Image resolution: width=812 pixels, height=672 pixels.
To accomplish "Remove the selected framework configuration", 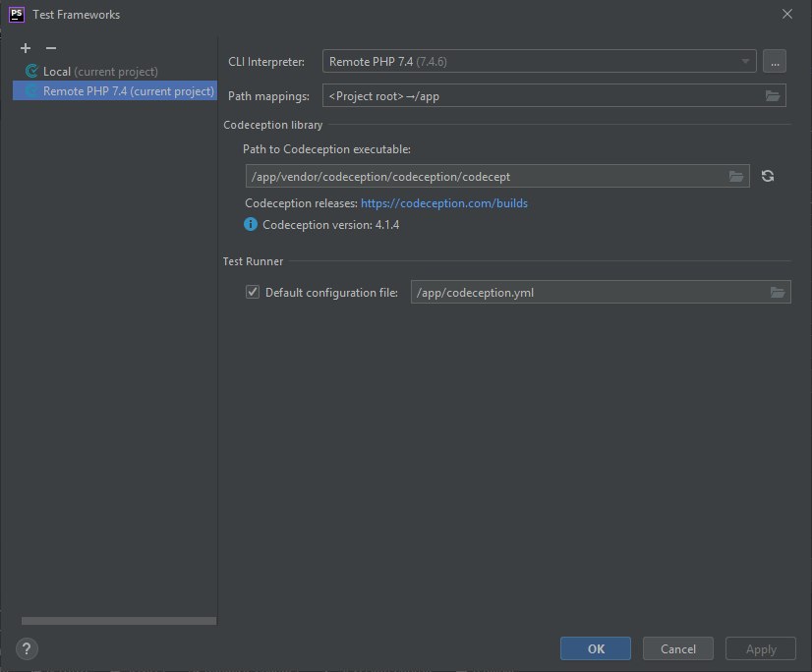I will [x=51, y=48].
